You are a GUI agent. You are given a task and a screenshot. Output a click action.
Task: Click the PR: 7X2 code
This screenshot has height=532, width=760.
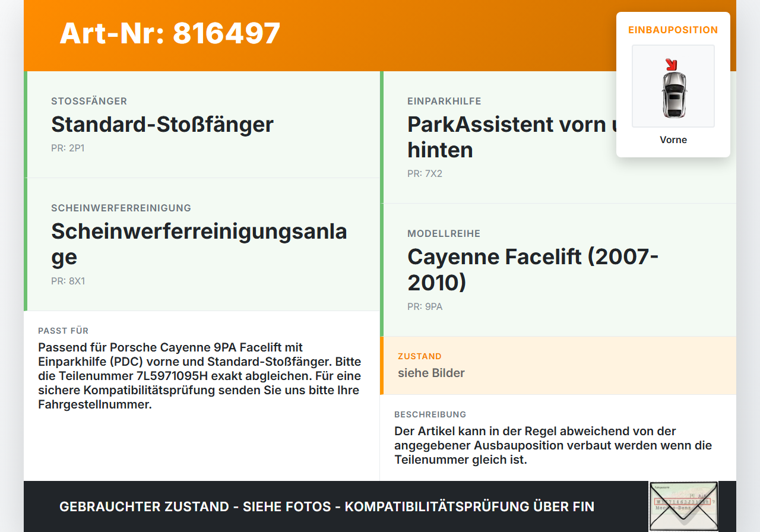point(425,174)
